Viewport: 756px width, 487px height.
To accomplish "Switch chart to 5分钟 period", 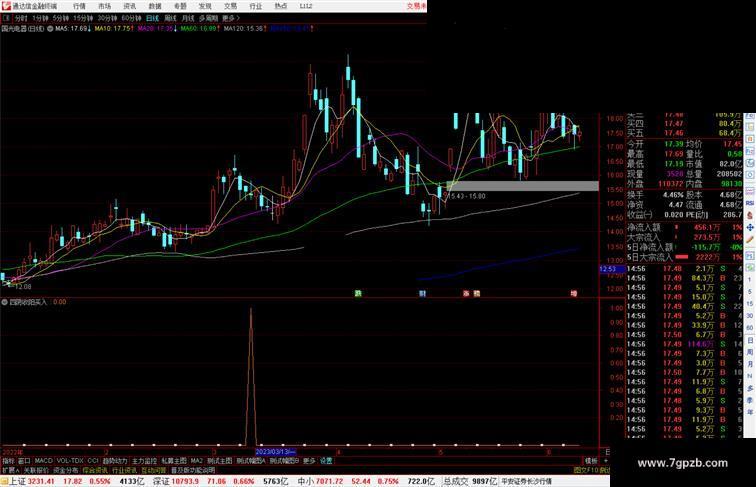I will pos(61,18).
